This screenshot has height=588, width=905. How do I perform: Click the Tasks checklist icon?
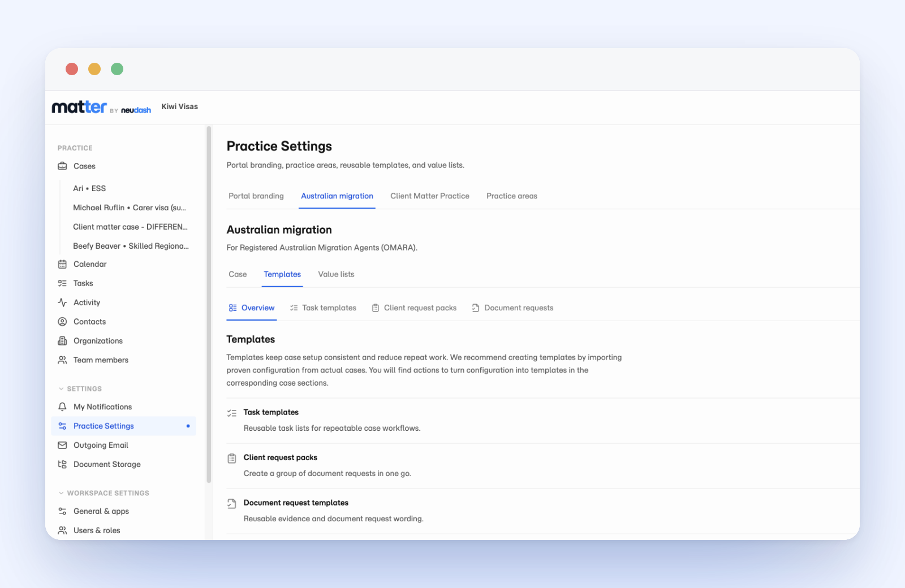62,283
